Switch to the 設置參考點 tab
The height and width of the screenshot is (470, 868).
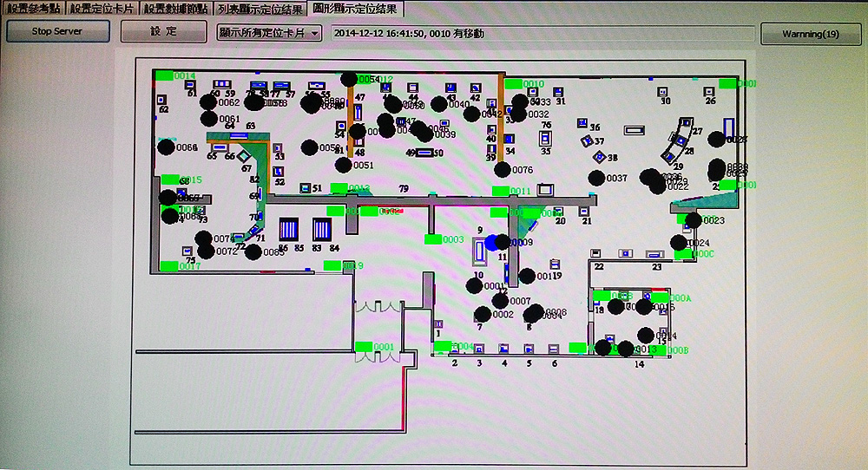(33, 8)
